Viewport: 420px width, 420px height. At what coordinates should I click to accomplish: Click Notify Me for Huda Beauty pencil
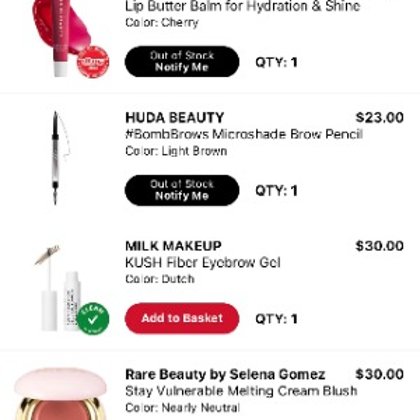coord(182,190)
